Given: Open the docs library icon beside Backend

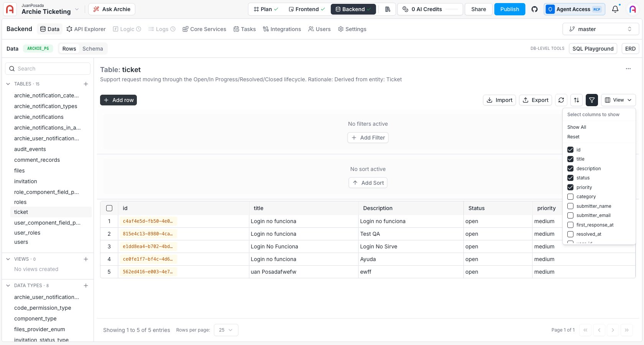Looking at the screenshot, I should [388, 9].
